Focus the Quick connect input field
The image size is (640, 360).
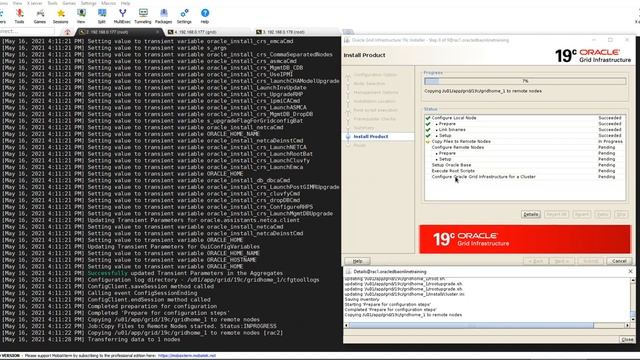pos(27,31)
